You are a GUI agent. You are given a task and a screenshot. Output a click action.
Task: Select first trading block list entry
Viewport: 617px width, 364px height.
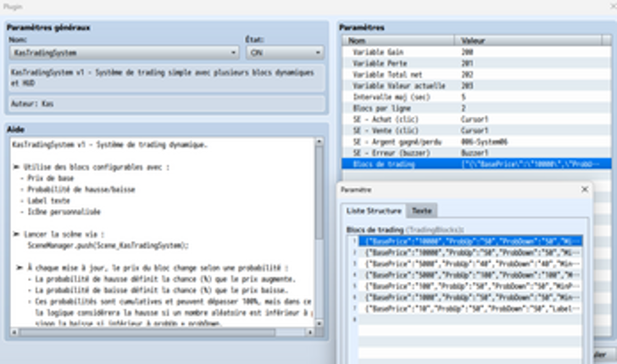coord(470,241)
